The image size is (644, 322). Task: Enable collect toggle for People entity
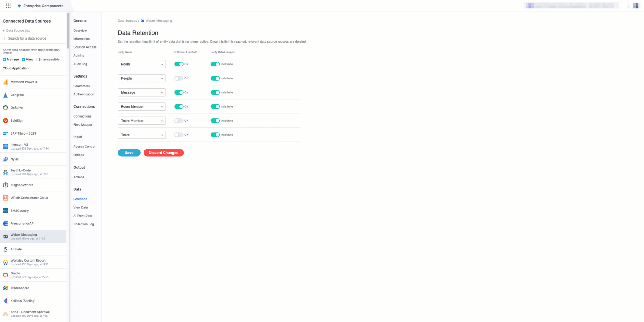(x=179, y=78)
